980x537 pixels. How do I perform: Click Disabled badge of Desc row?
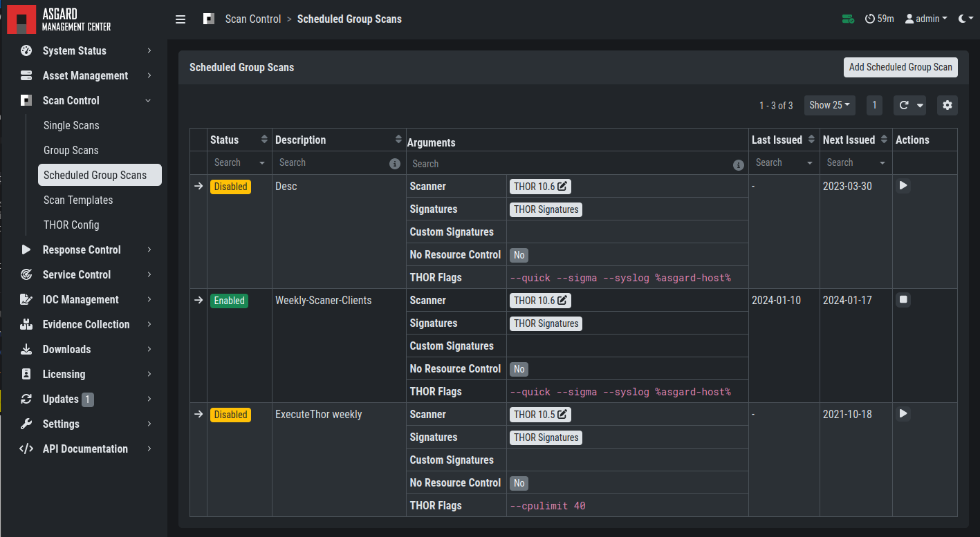230,187
